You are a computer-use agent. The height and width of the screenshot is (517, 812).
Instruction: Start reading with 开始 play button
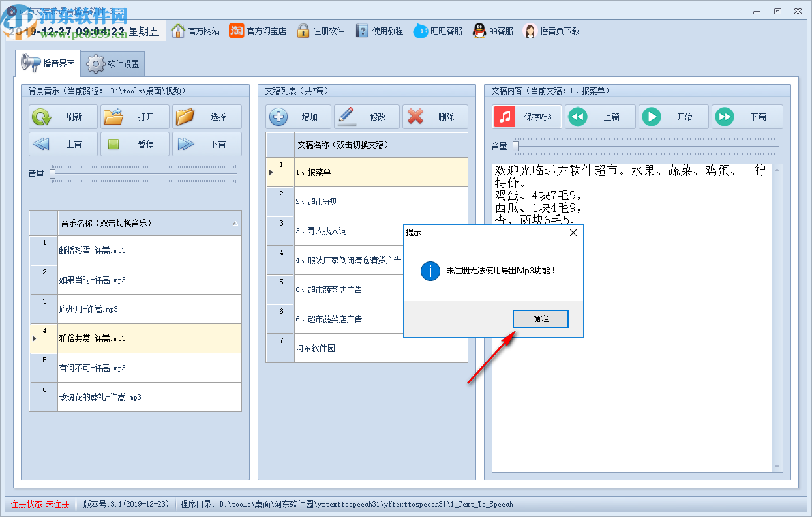coord(674,117)
